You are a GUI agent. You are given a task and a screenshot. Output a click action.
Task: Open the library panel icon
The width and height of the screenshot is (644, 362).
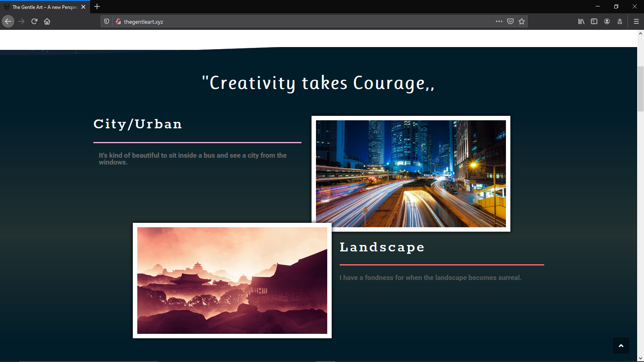click(581, 21)
